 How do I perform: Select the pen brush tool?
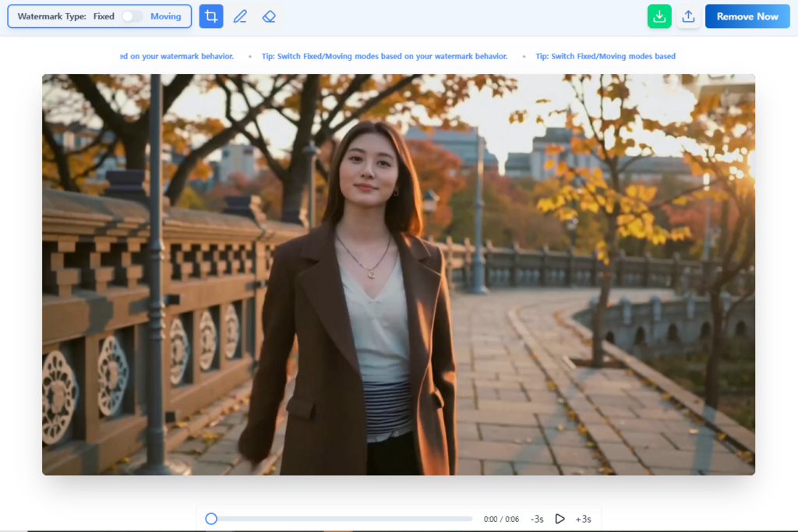click(x=240, y=16)
